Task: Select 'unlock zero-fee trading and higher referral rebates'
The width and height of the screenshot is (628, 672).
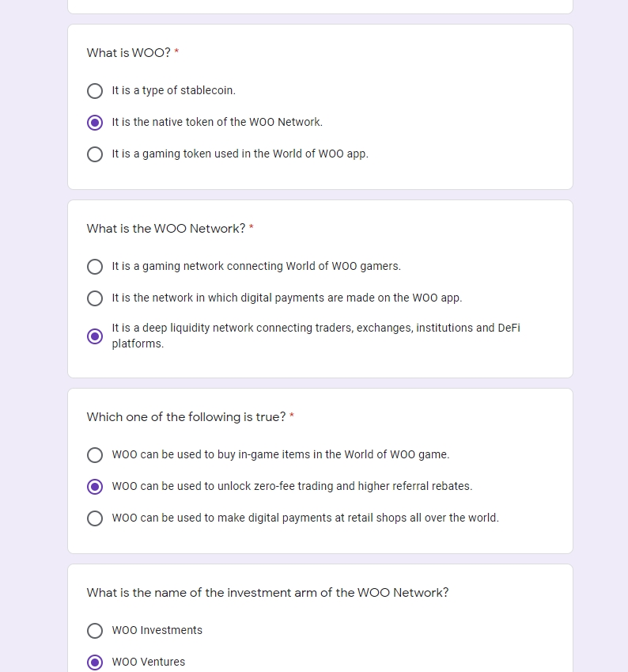Action: coord(95,487)
